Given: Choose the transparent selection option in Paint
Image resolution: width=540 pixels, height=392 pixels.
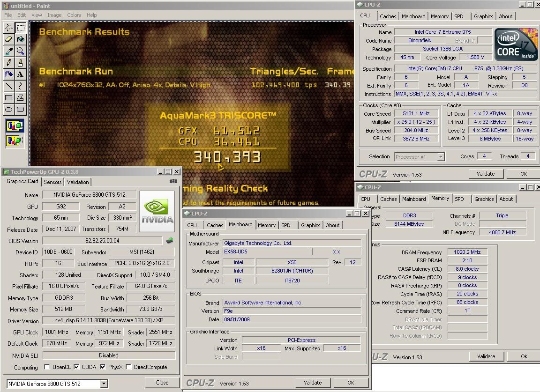Looking at the screenshot, I should coord(15,141).
